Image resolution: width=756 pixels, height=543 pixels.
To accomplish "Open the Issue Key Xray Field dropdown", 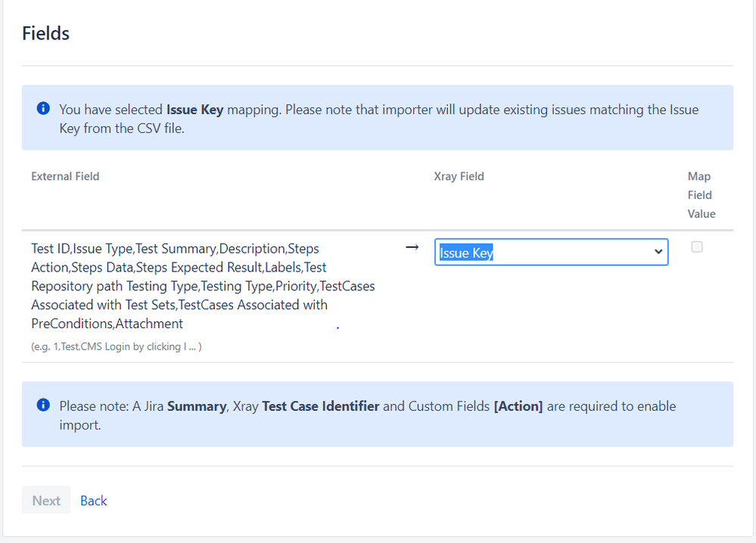I will point(551,252).
